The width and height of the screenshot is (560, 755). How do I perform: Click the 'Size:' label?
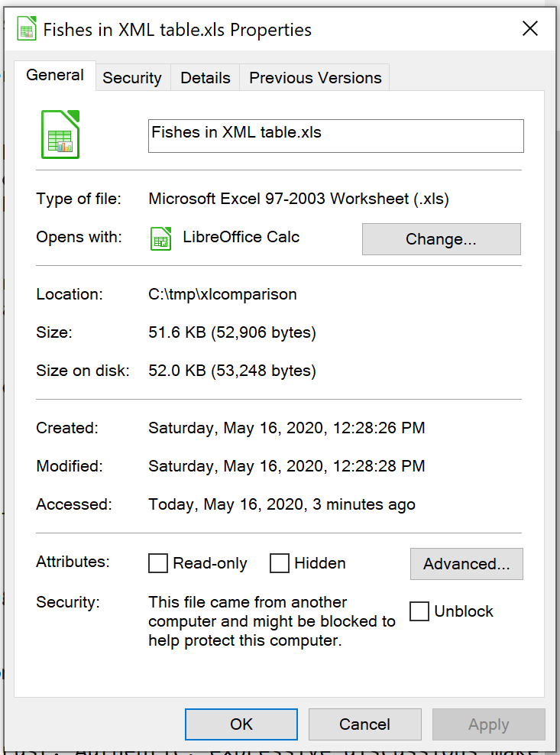pyautogui.click(x=54, y=332)
